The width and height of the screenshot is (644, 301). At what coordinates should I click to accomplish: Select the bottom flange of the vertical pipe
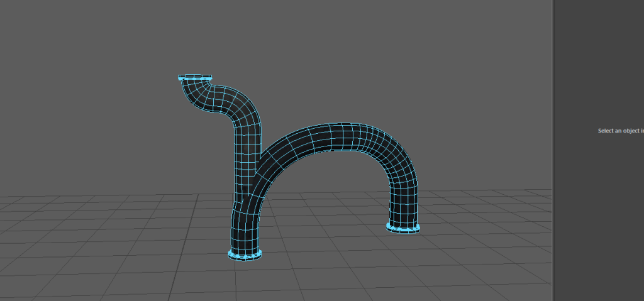pos(245,254)
